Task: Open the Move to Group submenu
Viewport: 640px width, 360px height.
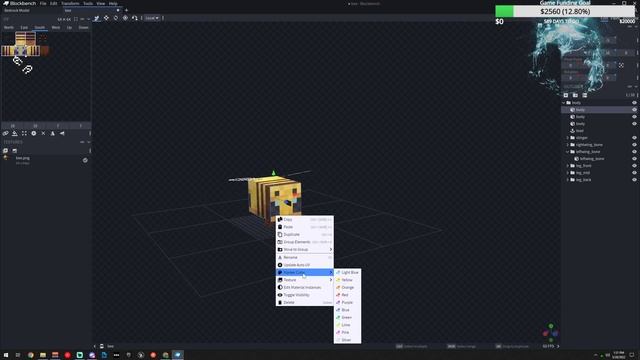Action: [x=304, y=249]
